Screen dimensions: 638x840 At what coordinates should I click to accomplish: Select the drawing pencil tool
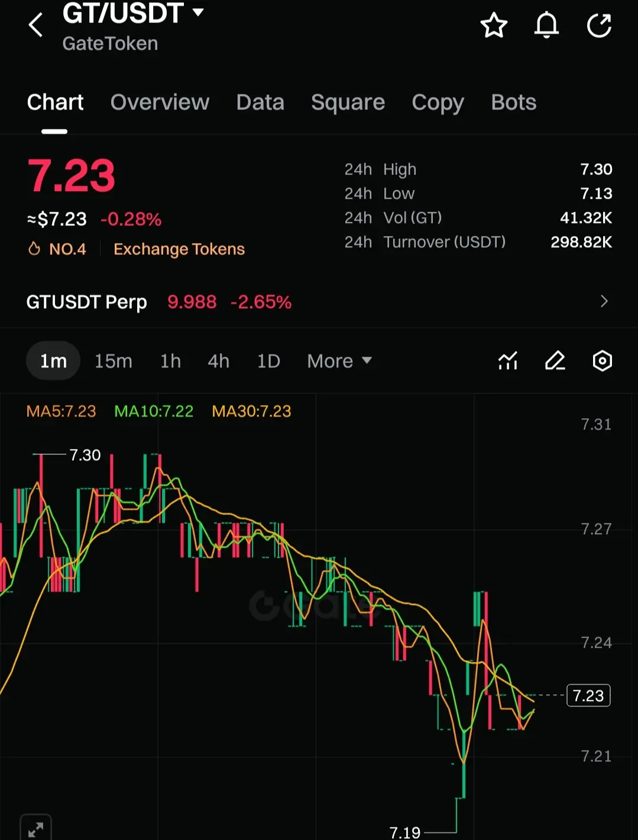tap(555, 360)
